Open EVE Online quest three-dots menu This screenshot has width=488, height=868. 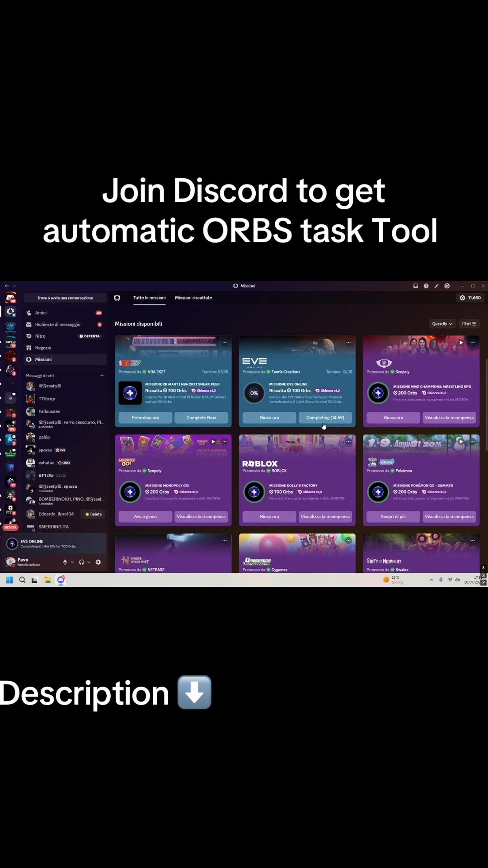point(349,343)
